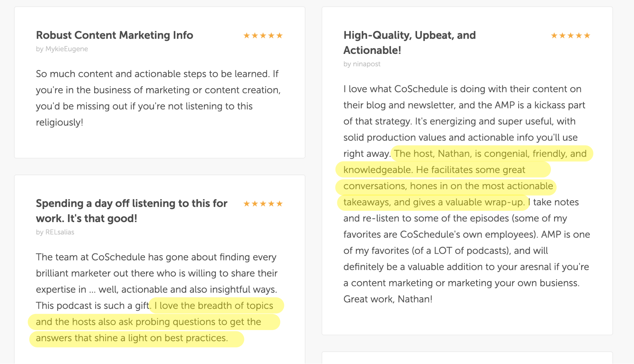This screenshot has height=364, width=634.
Task: Open the 'Robust Content Marketing Info' review title
Action: (114, 35)
